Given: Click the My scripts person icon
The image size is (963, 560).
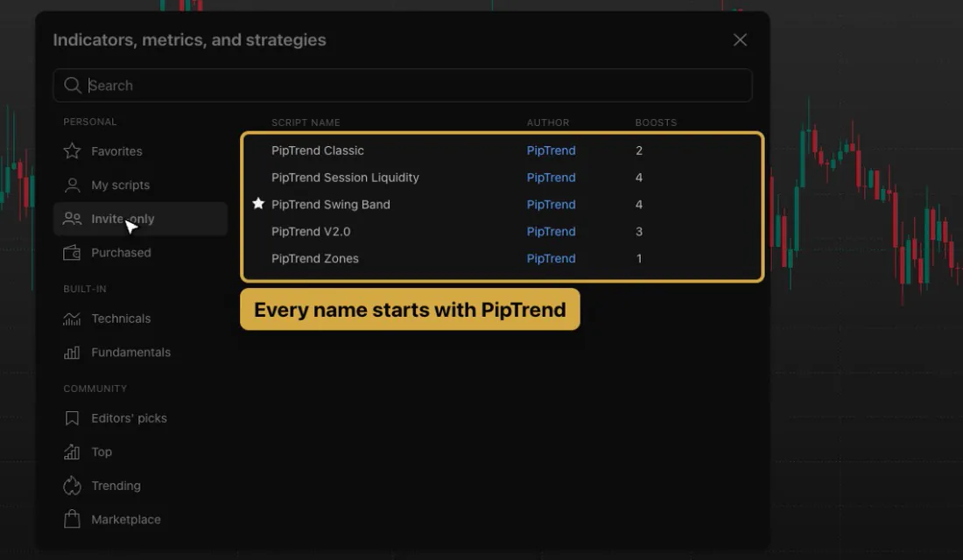Looking at the screenshot, I should coord(72,185).
